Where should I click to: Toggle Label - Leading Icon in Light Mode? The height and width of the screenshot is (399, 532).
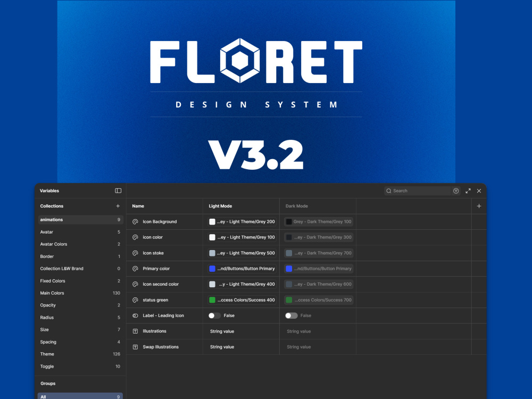(214, 315)
